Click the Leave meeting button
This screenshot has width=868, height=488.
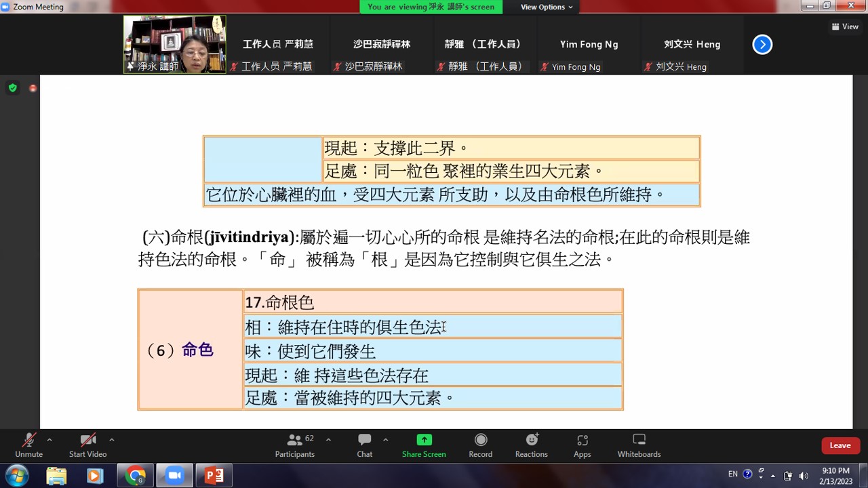(840, 445)
